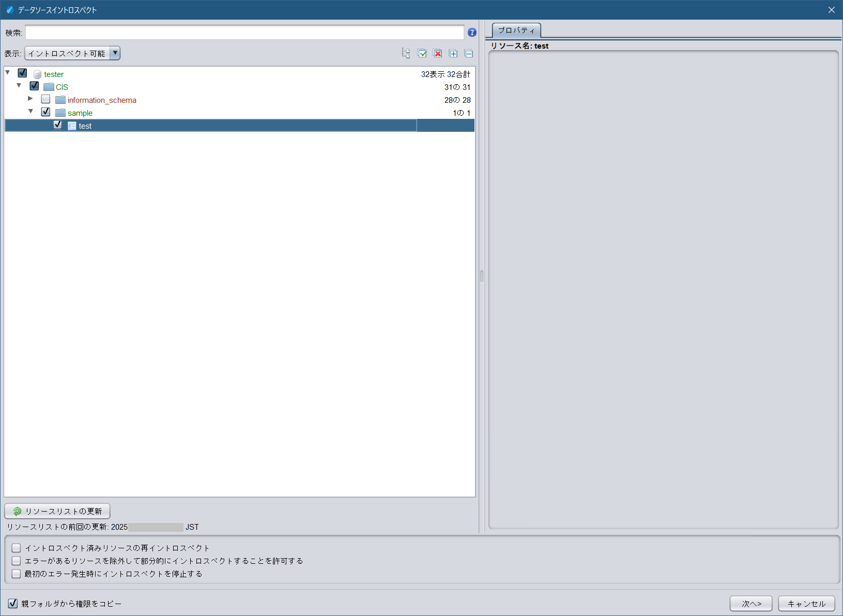
Task: Select the information_schema tree label
Action: (102, 100)
